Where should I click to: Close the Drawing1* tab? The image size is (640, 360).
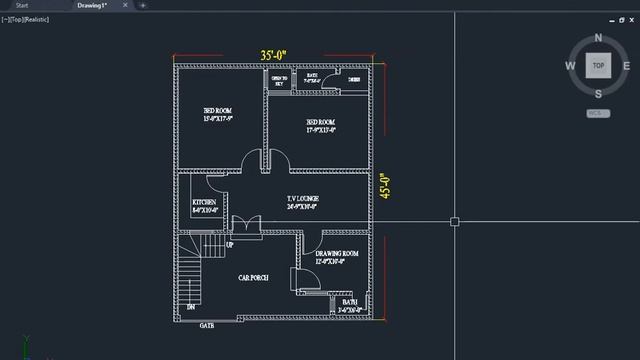coord(125,5)
